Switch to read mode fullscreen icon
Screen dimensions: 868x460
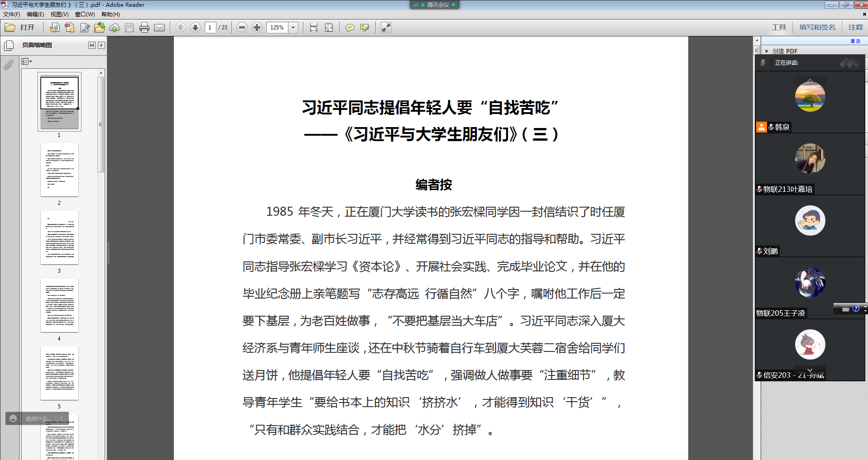click(x=386, y=28)
